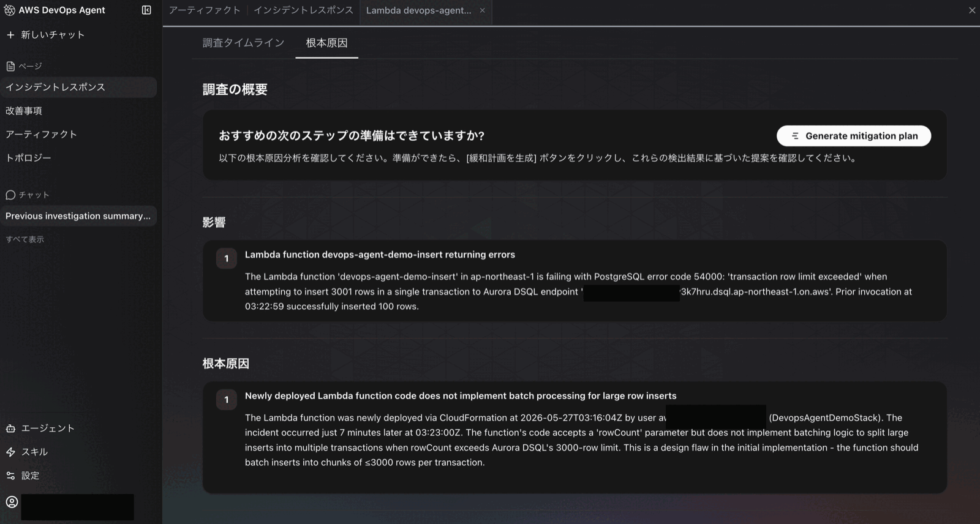Click the chat bubble icon next to チャット
Image resolution: width=980 pixels, height=524 pixels.
click(10, 195)
